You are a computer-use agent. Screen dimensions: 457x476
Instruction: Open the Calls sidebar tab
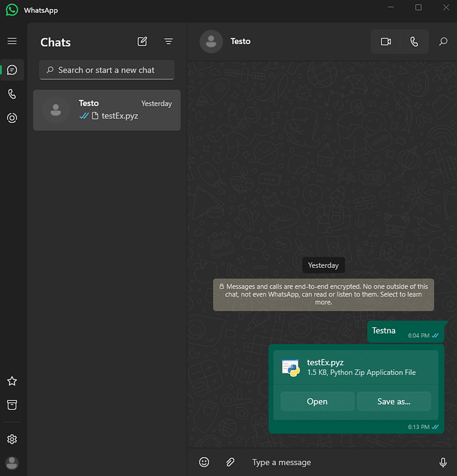pyautogui.click(x=12, y=94)
